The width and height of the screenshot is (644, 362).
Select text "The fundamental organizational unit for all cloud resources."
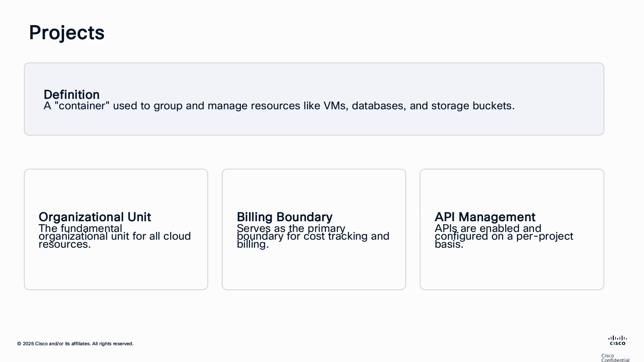[115, 236]
